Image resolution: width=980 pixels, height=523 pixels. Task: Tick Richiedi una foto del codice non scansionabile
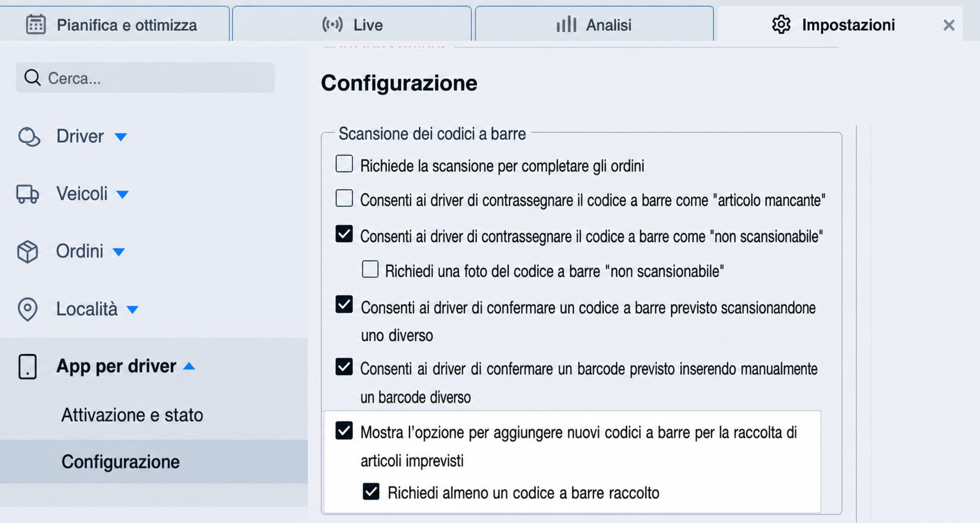[x=370, y=269]
